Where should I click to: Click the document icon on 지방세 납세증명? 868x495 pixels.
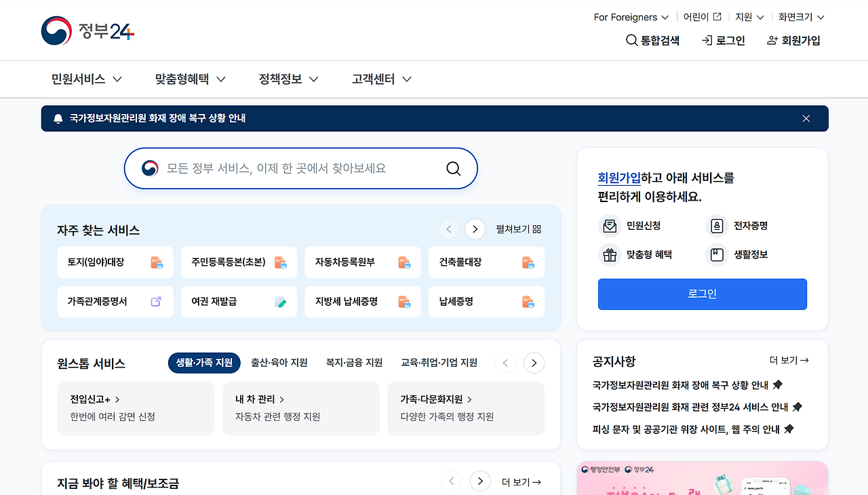click(x=404, y=302)
